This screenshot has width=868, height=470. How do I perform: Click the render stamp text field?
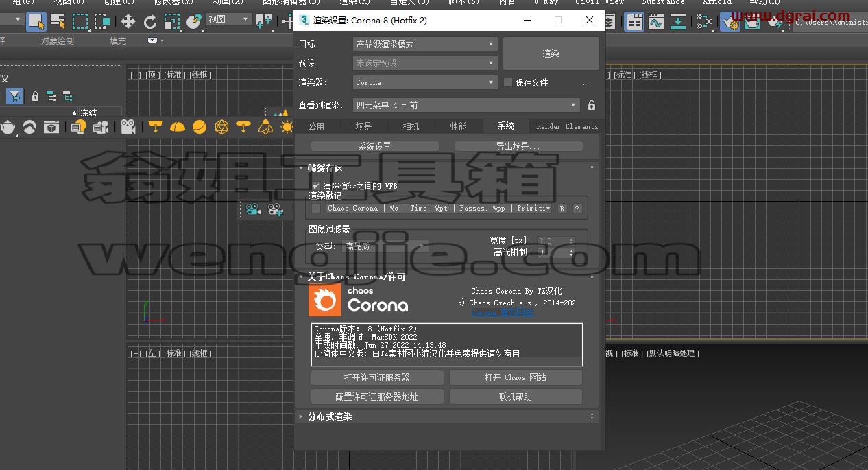[x=437, y=209]
